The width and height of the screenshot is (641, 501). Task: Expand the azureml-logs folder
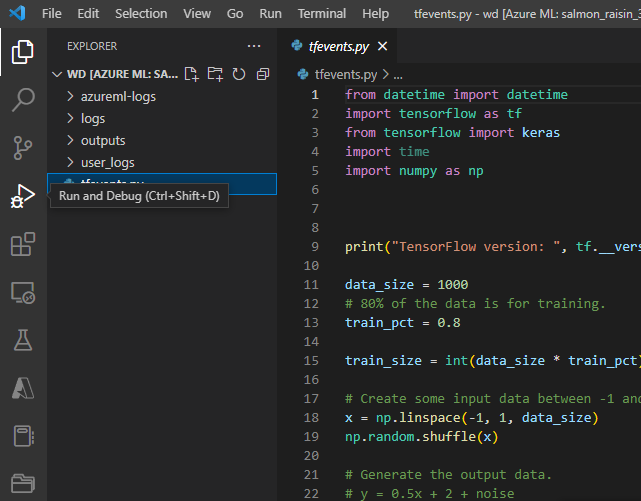[118, 96]
